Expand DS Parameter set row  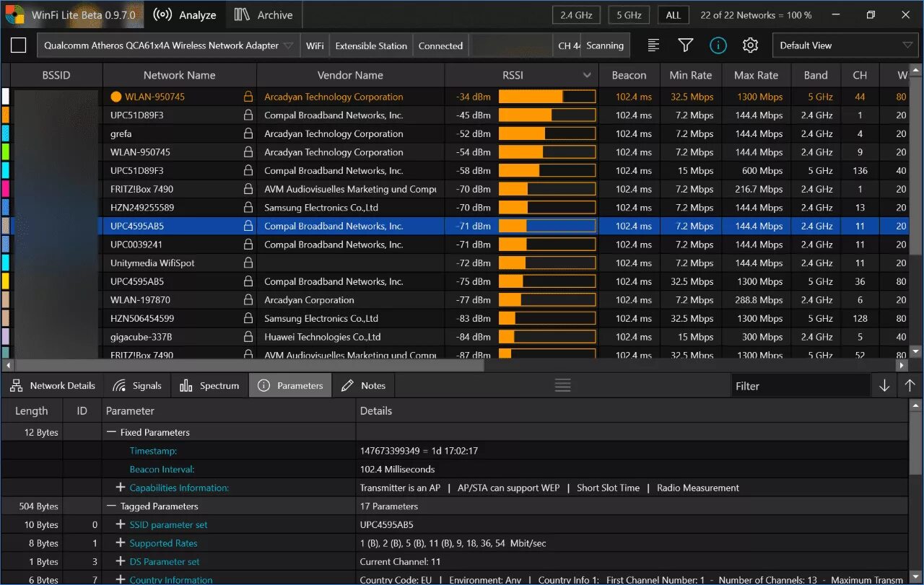pos(121,562)
